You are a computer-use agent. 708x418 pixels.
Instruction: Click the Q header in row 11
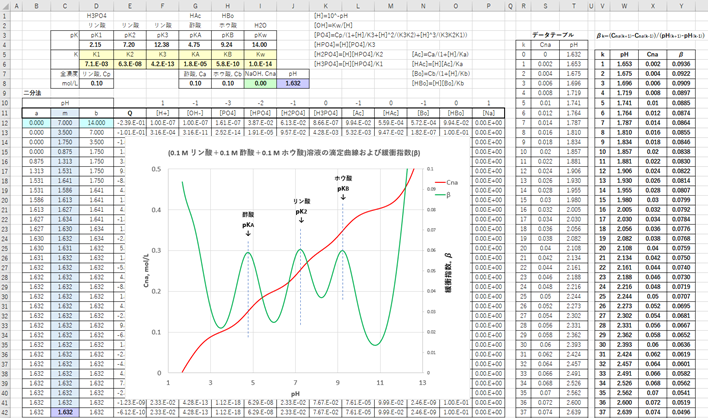pos(130,113)
